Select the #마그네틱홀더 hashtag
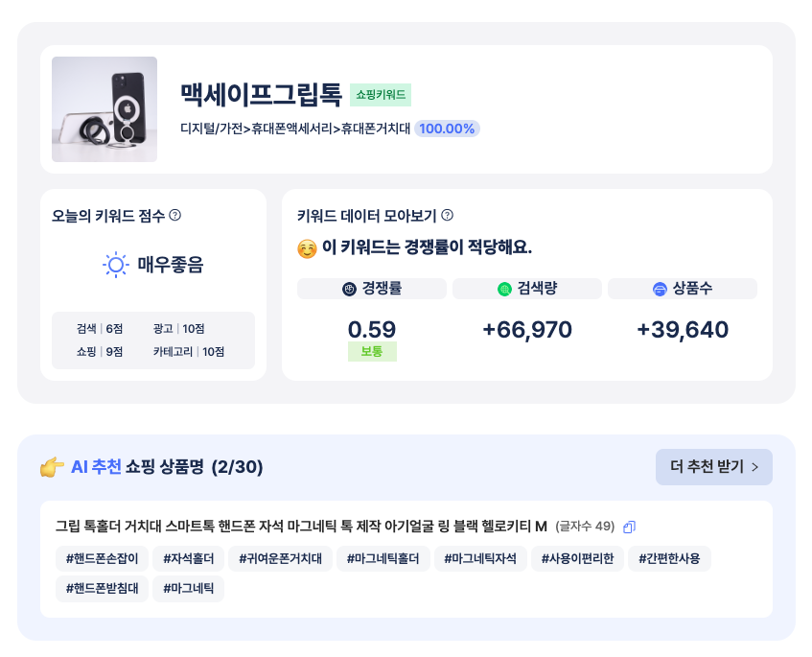Image resolution: width=812 pixels, height=657 pixels. pos(383,558)
